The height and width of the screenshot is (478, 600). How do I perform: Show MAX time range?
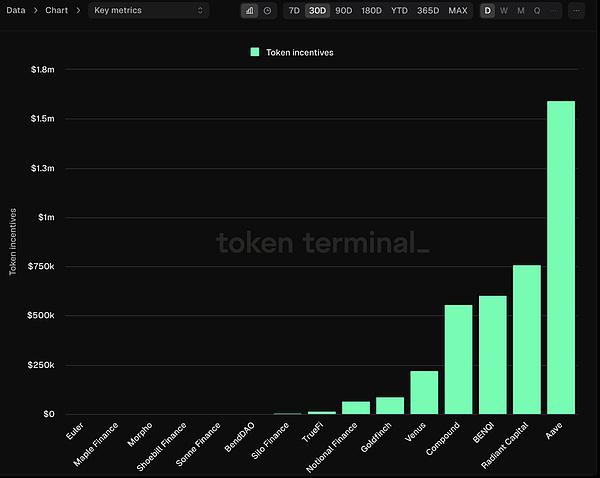pos(457,11)
